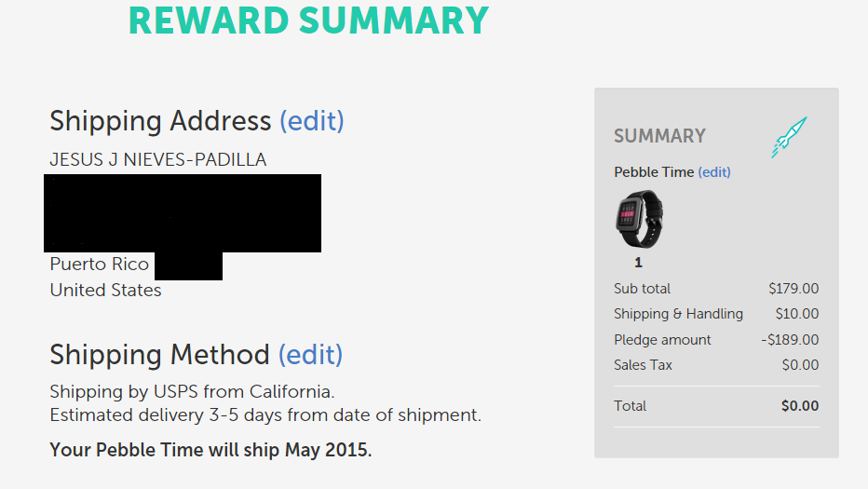Click the Sales Tax row label

click(643, 365)
